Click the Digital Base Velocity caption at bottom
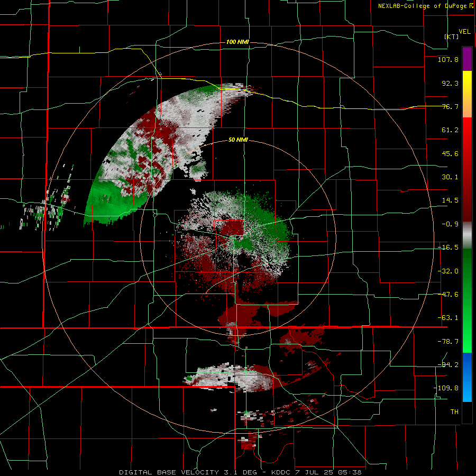Viewport: 476px width, 476px height. point(240,472)
